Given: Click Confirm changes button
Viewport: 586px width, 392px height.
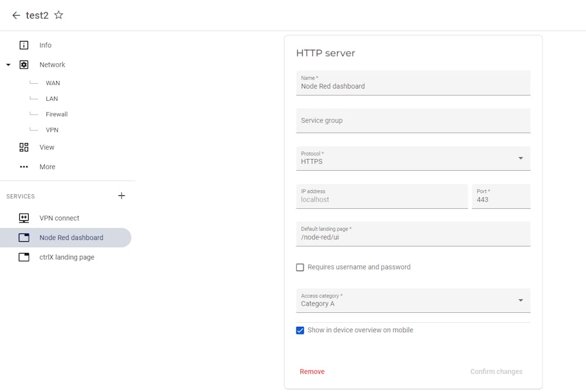Looking at the screenshot, I should (496, 371).
